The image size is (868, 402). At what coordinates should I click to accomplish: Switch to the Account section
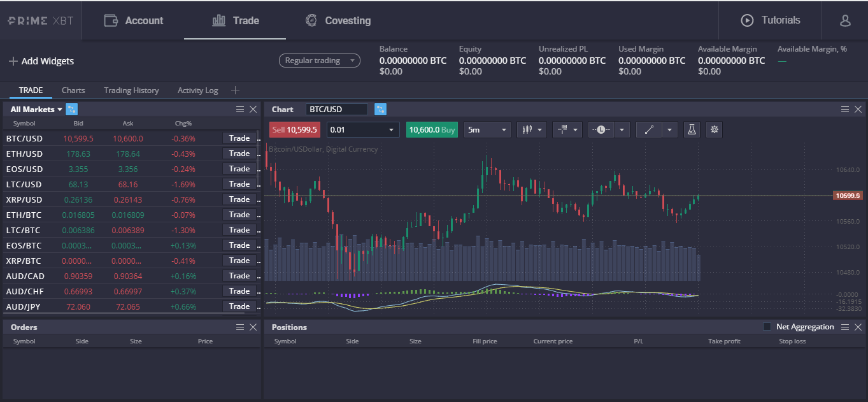click(134, 20)
